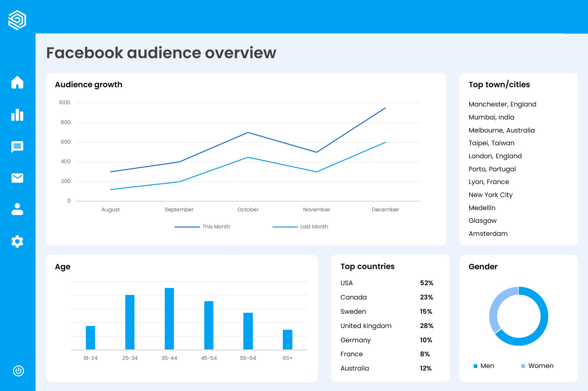Click the 25-34 age bar
588x391 pixels.
tap(130, 322)
